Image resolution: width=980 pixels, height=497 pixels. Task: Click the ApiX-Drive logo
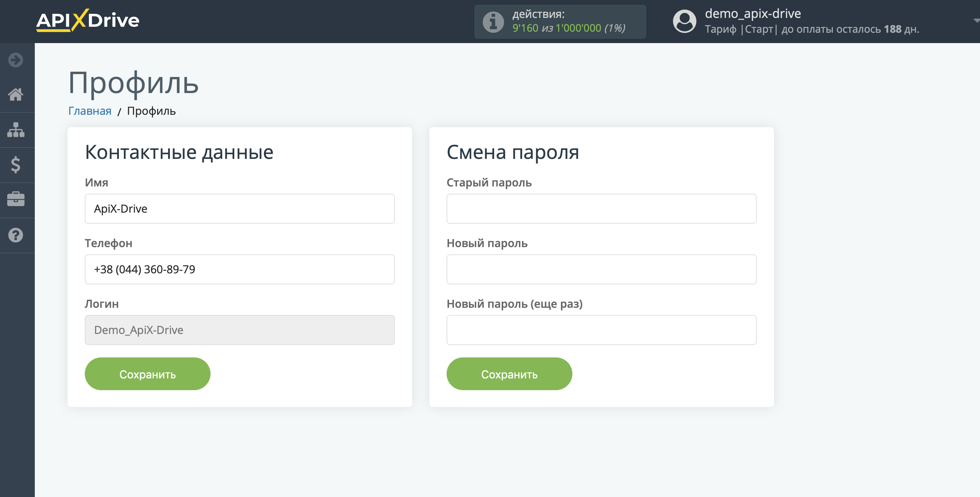pyautogui.click(x=88, y=20)
